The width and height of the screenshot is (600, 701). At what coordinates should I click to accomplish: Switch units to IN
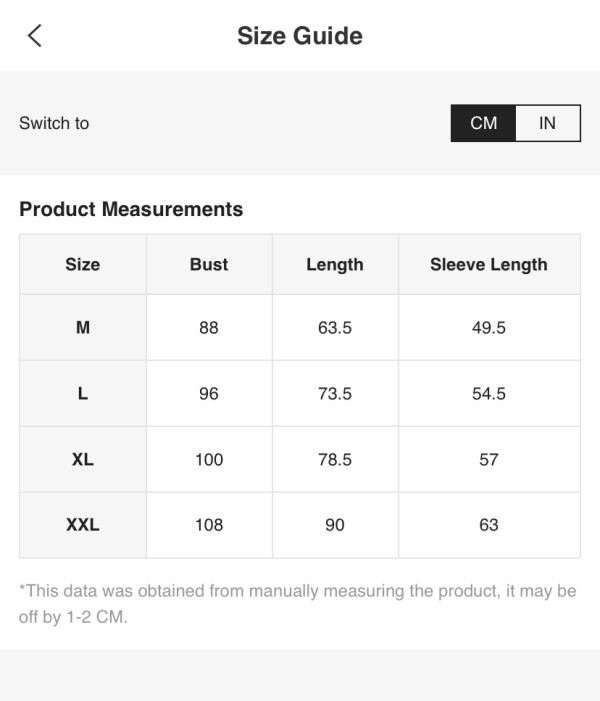[547, 123]
